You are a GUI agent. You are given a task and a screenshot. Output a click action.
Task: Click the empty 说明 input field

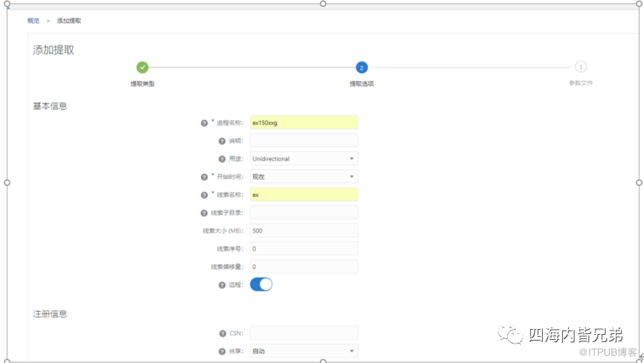[x=304, y=140]
